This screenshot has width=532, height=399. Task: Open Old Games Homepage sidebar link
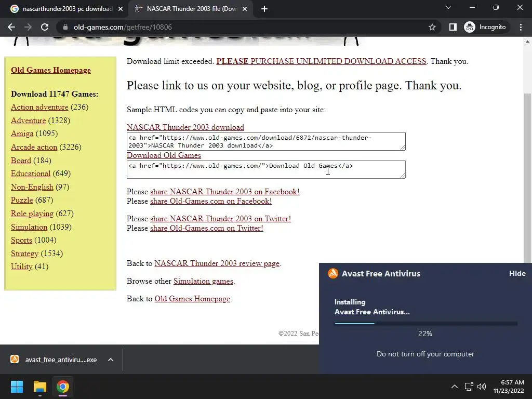click(51, 70)
